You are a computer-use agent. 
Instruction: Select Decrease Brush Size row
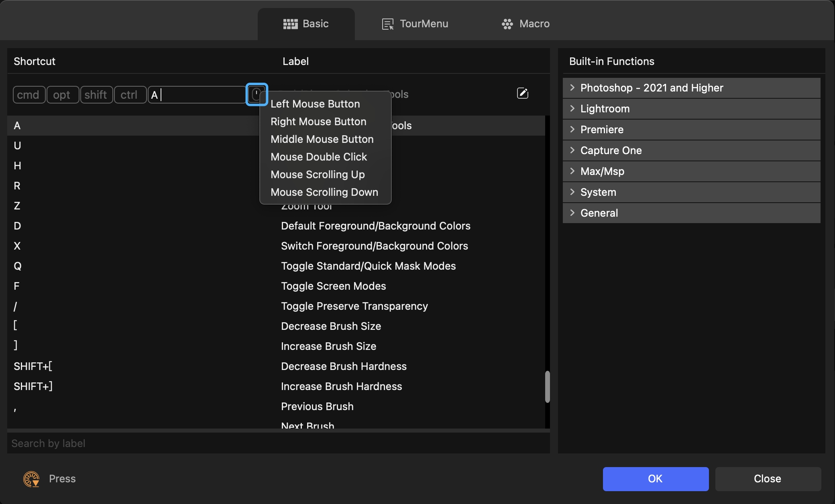(x=276, y=326)
